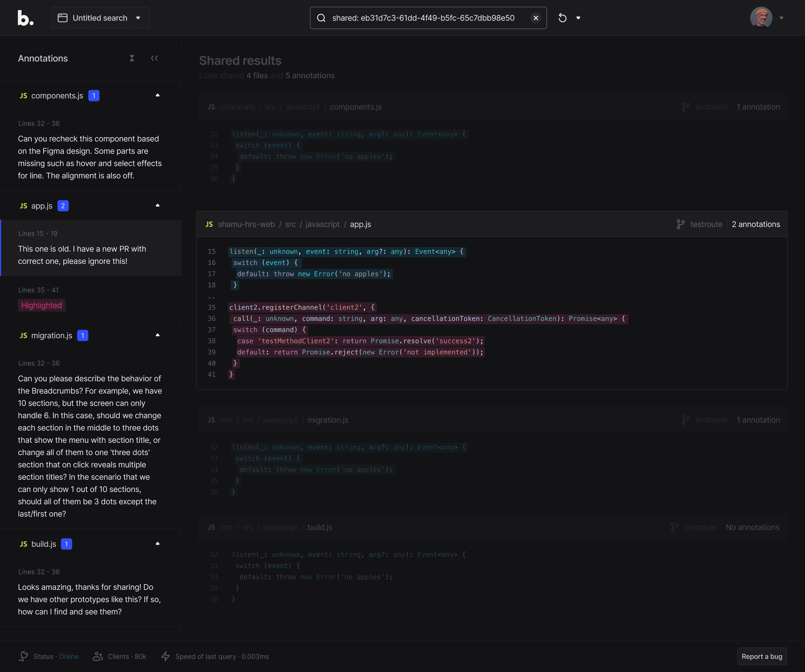Click the migration.js annotation count badge

[82, 335]
